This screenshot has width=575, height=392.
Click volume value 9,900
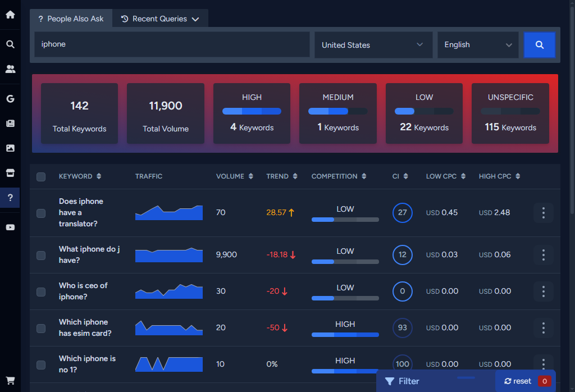click(x=226, y=255)
